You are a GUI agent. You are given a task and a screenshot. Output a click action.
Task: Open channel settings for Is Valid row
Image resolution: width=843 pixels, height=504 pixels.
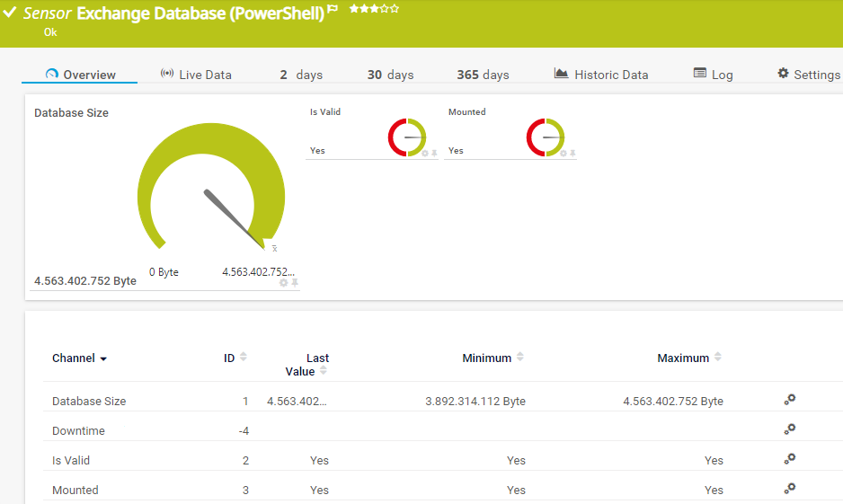[789, 459]
